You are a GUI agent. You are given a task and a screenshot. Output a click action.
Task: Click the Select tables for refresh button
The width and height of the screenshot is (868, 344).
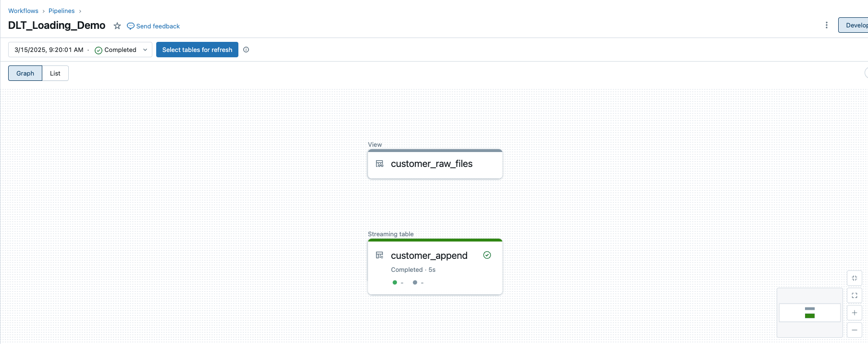[197, 50]
